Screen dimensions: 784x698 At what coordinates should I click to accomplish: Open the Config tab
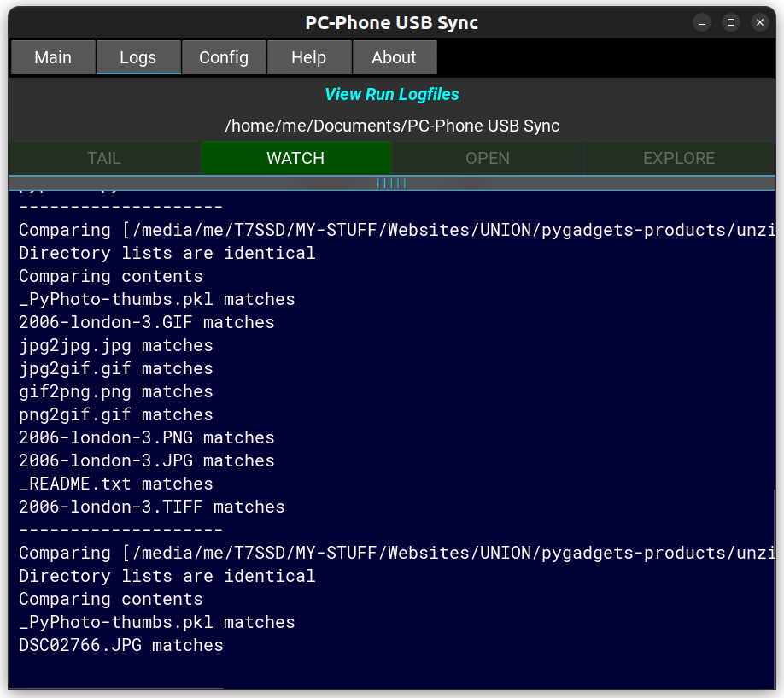(224, 58)
